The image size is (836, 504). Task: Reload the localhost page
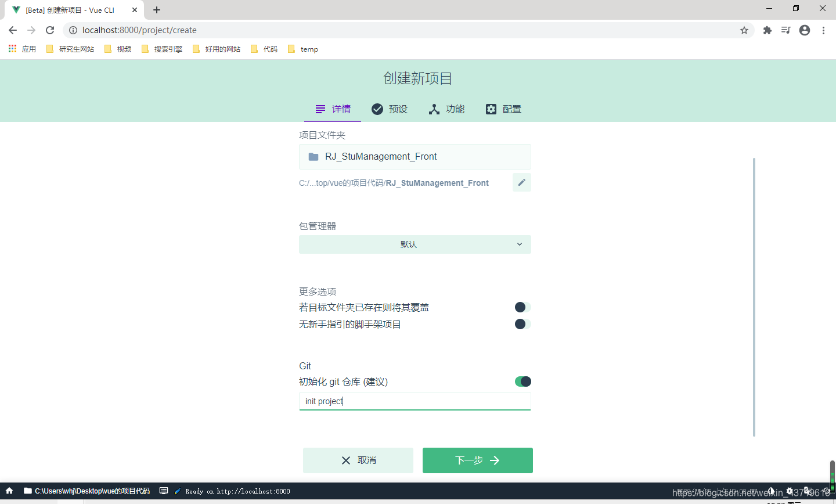click(x=50, y=30)
